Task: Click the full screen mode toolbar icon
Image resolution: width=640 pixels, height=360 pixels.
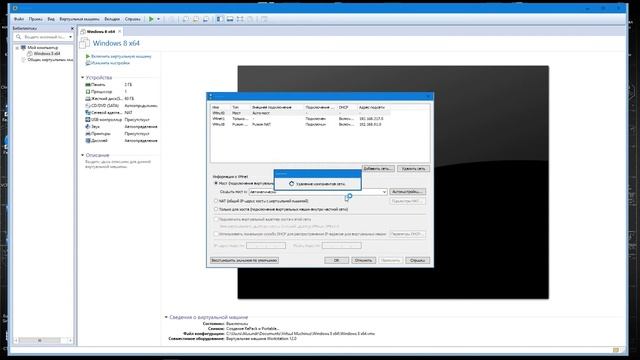Action: point(240,19)
